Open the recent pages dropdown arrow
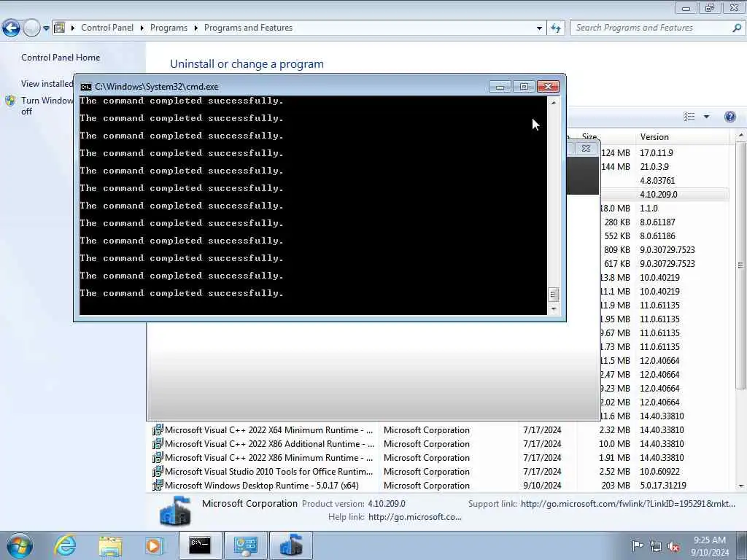The width and height of the screenshot is (747, 560). pos(46,28)
